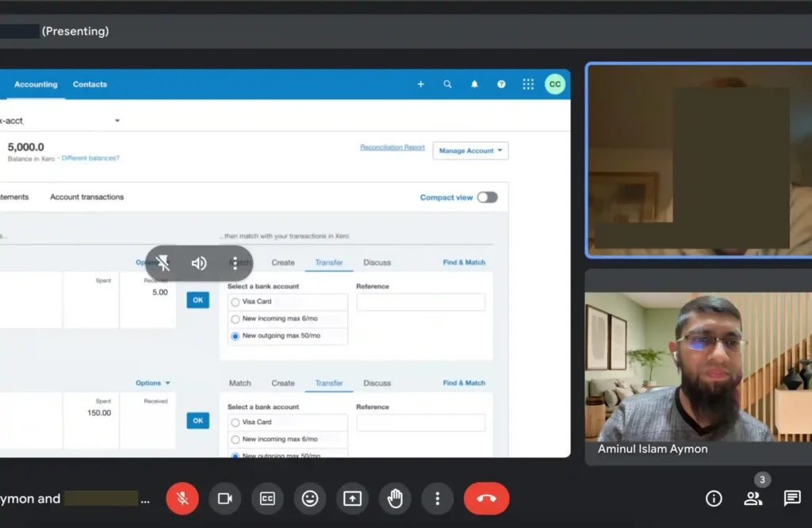This screenshot has width=812, height=528.
Task: Open the meeting details info icon
Action: click(714, 499)
